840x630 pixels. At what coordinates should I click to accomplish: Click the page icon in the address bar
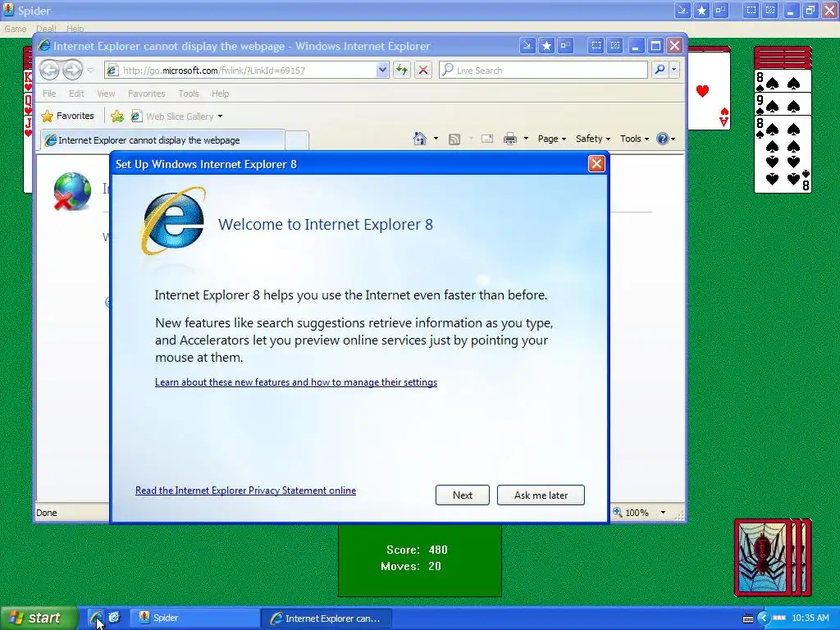pos(112,71)
